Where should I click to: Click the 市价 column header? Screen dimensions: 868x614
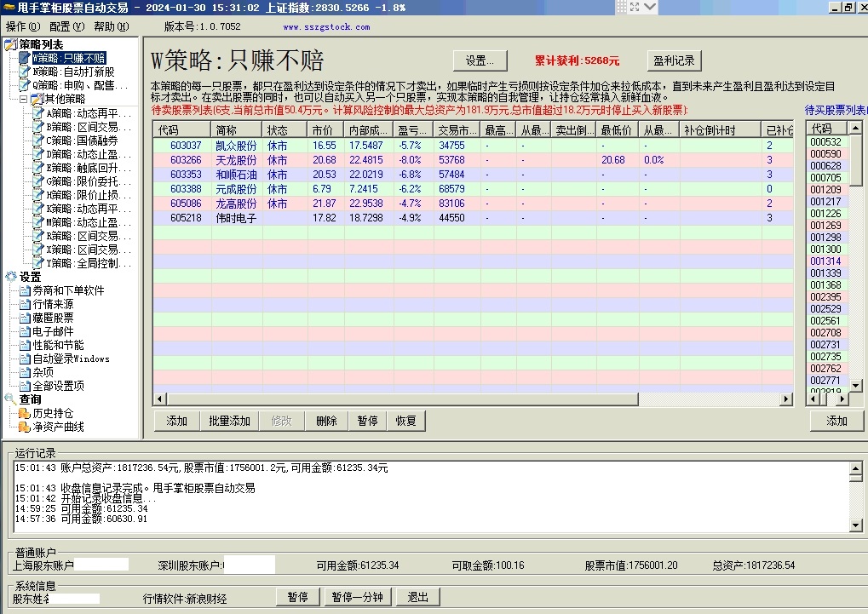pyautogui.click(x=323, y=130)
